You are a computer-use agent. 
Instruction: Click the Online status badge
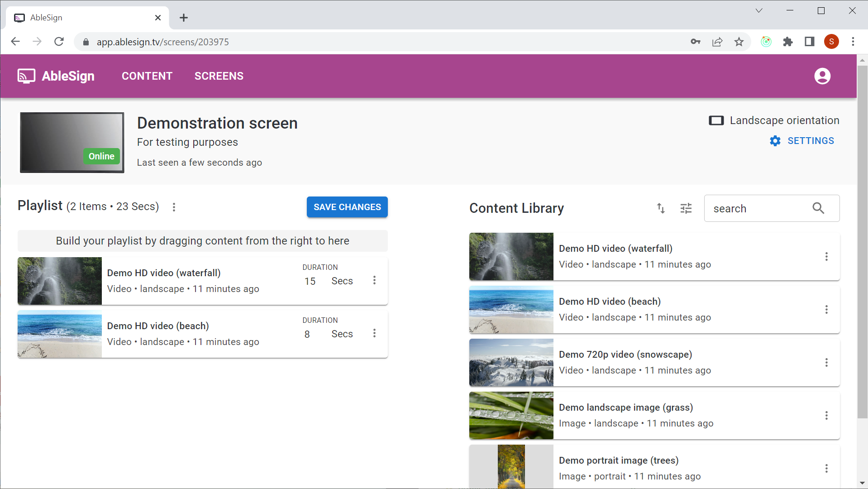click(x=101, y=156)
